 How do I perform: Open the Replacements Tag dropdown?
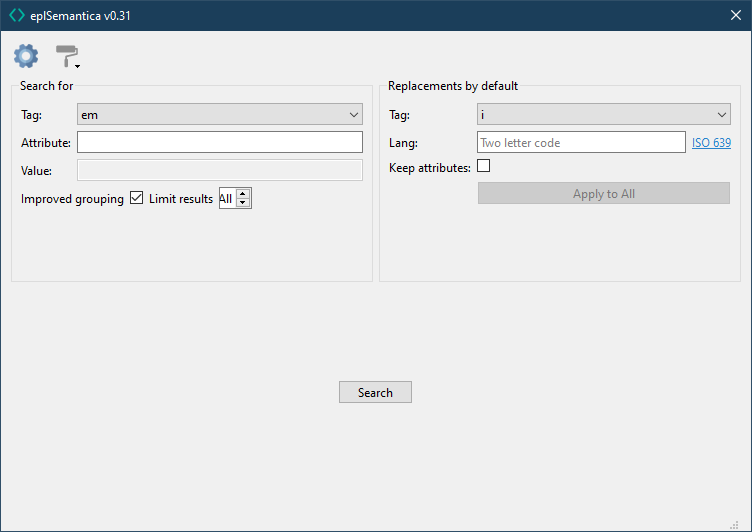[x=603, y=114]
